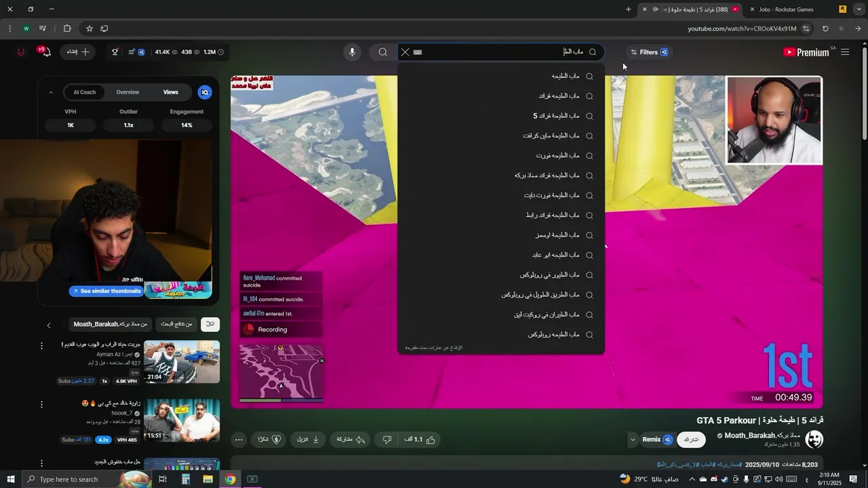Viewport: 868px width, 488px height.
Task: Open the more actions ellipsis below the video
Action: [x=239, y=439]
